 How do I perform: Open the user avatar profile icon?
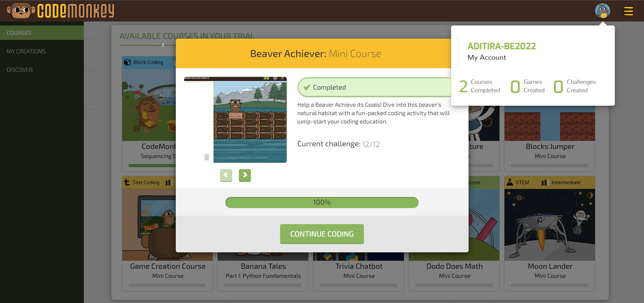602,11
